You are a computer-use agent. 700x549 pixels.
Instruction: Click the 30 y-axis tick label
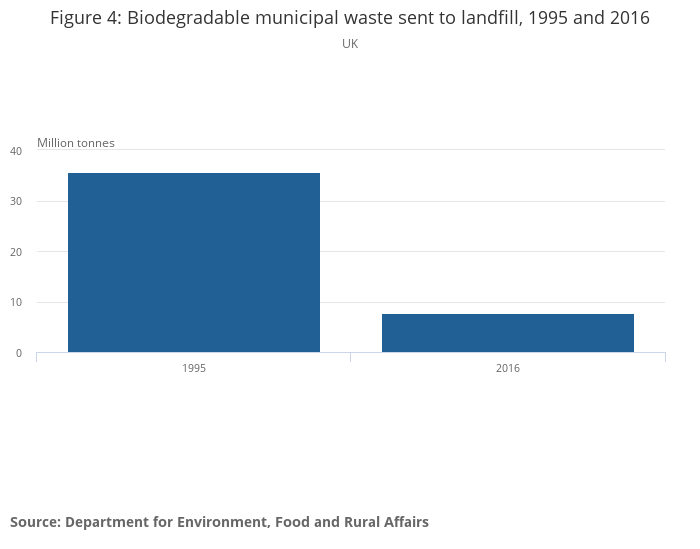(16, 202)
